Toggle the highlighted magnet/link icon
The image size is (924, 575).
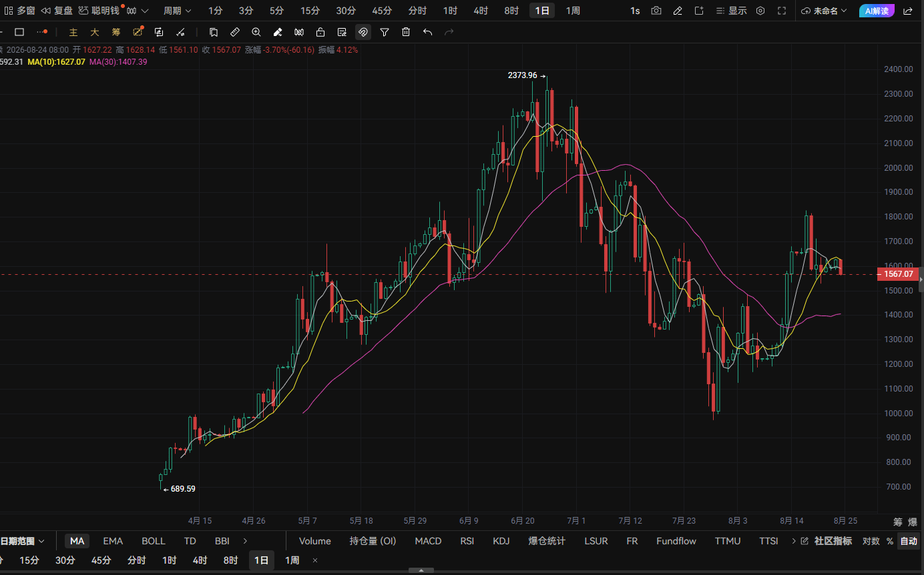point(363,32)
